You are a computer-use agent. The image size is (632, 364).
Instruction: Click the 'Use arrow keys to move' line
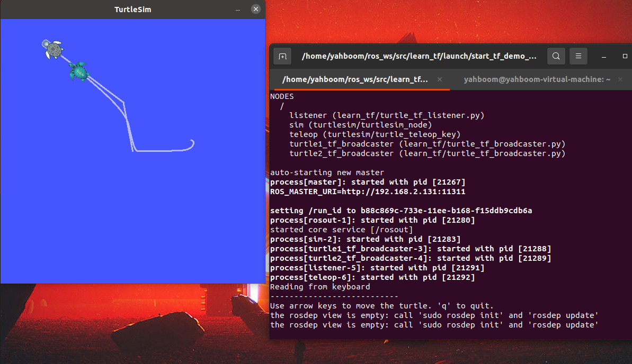[382, 306]
